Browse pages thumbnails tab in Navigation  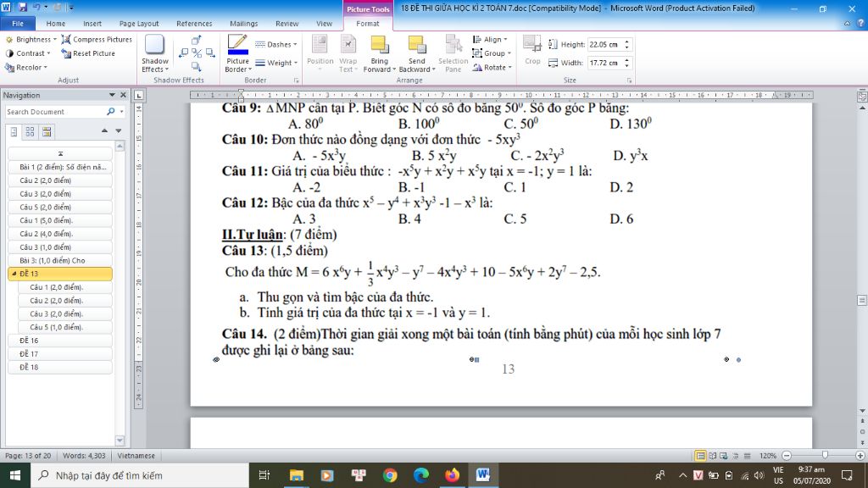coord(30,131)
